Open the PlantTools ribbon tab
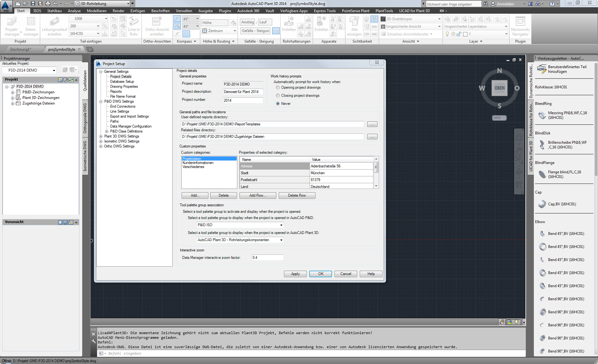598x364 pixels. (x=384, y=11)
